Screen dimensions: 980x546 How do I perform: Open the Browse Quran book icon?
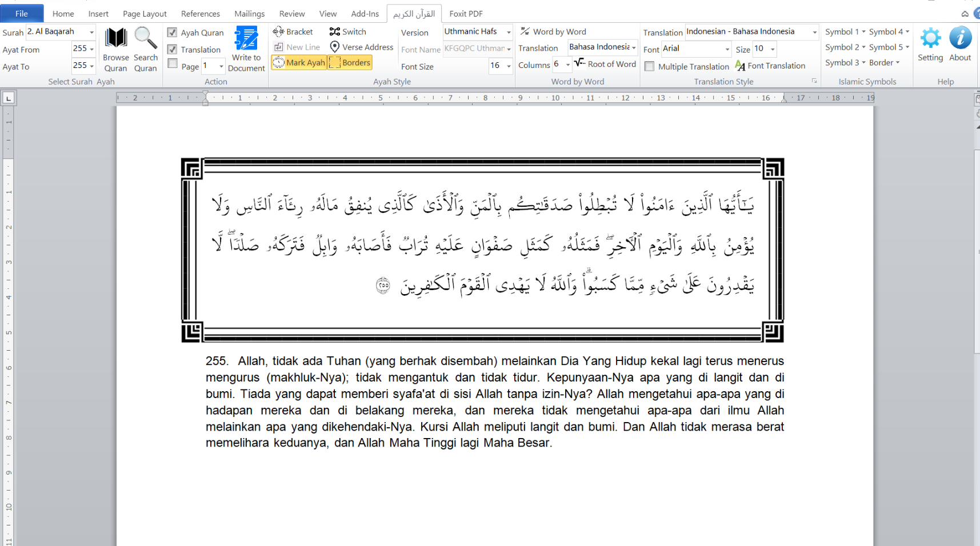(x=116, y=38)
